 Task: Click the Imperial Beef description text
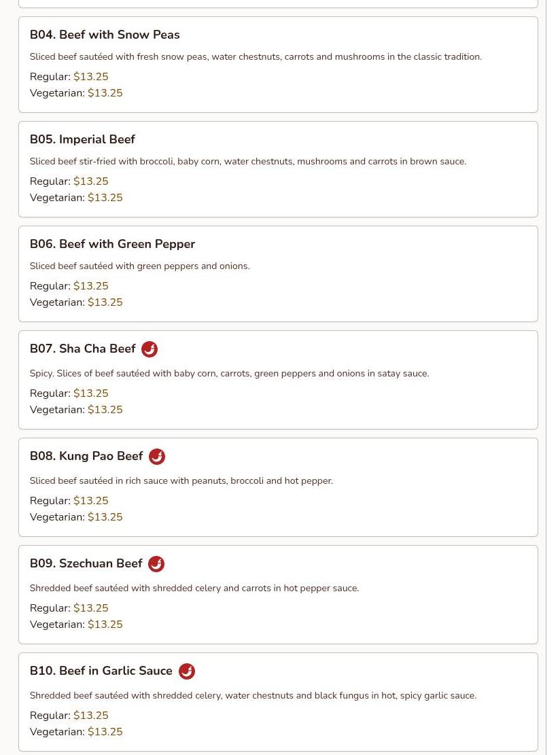pyautogui.click(x=248, y=161)
